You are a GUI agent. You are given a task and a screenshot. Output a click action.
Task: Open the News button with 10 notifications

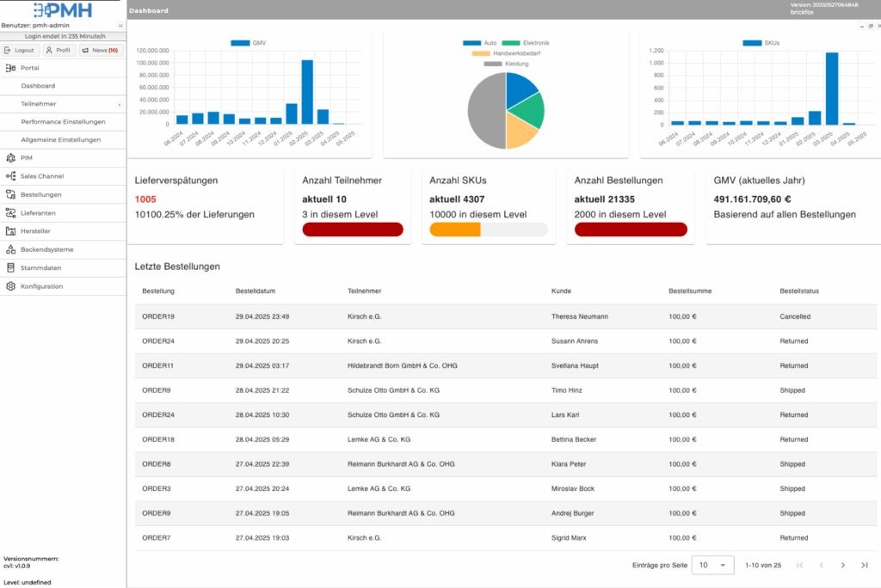pos(101,51)
